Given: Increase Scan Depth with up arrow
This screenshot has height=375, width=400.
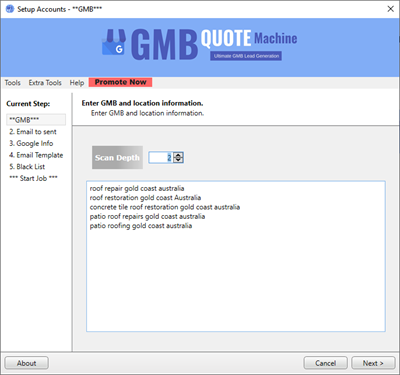Looking at the screenshot, I should (x=178, y=155).
